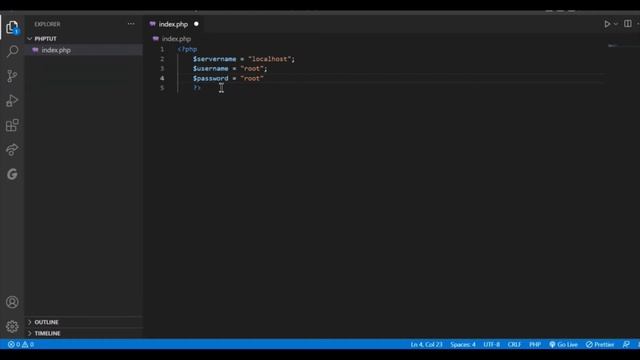Expand the TIMELINE section
640x360 pixels.
pyautogui.click(x=47, y=333)
